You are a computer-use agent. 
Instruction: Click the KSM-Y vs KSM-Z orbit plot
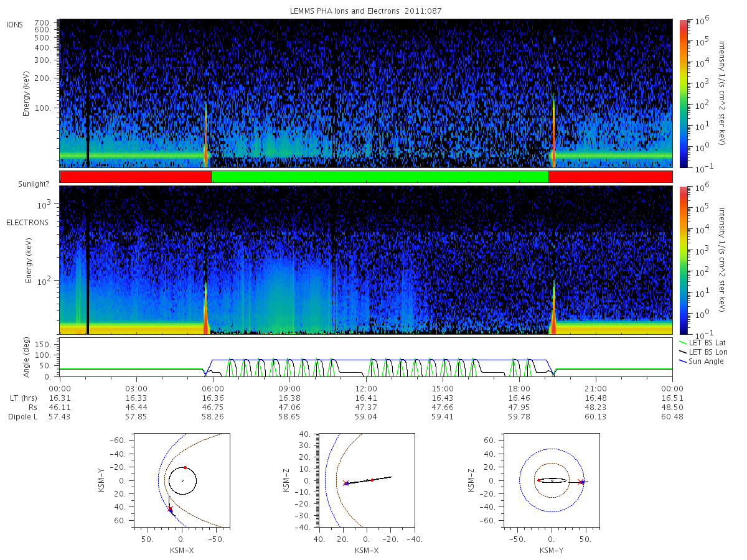552,480
